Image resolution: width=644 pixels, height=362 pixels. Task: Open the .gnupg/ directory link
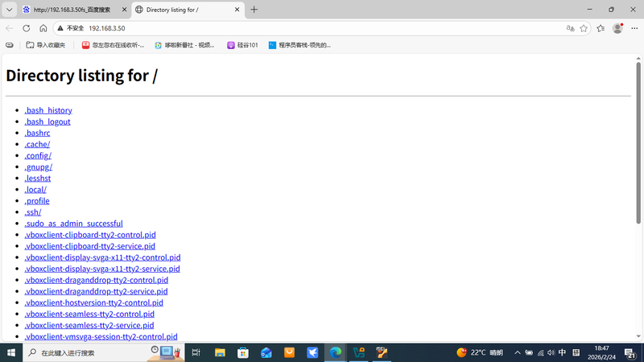[x=38, y=167]
